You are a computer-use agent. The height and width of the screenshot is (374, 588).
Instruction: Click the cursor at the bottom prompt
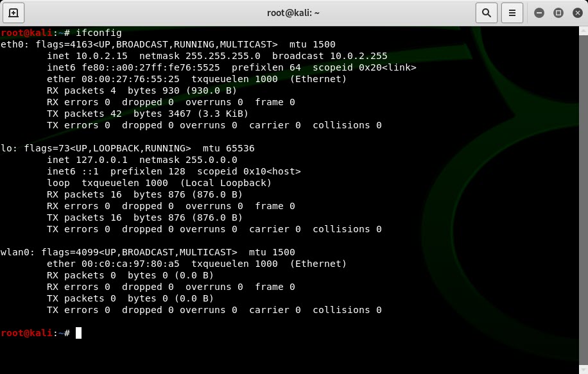coord(78,333)
